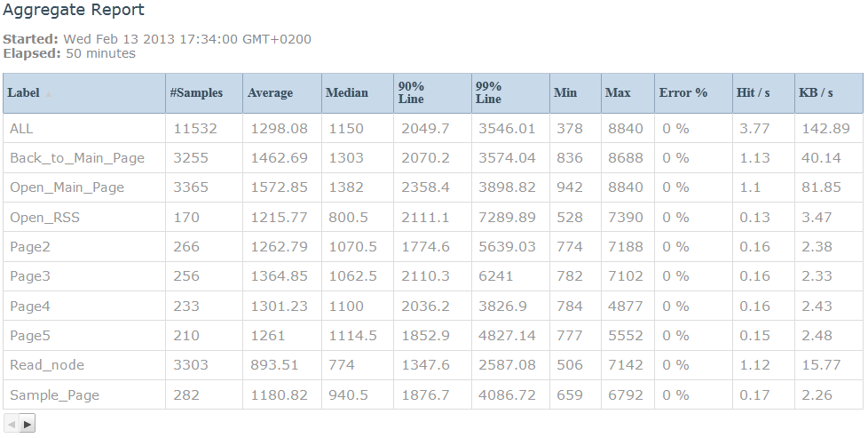The image size is (868, 438).
Task: Click the Elapsed 50 minutes text
Action: pyautogui.click(x=69, y=53)
